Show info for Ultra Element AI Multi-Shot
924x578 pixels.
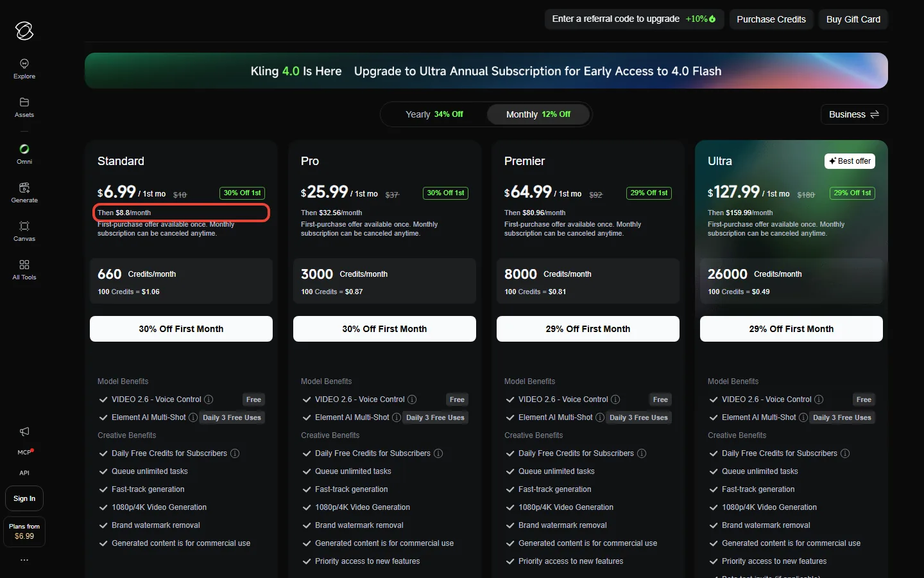803,417
